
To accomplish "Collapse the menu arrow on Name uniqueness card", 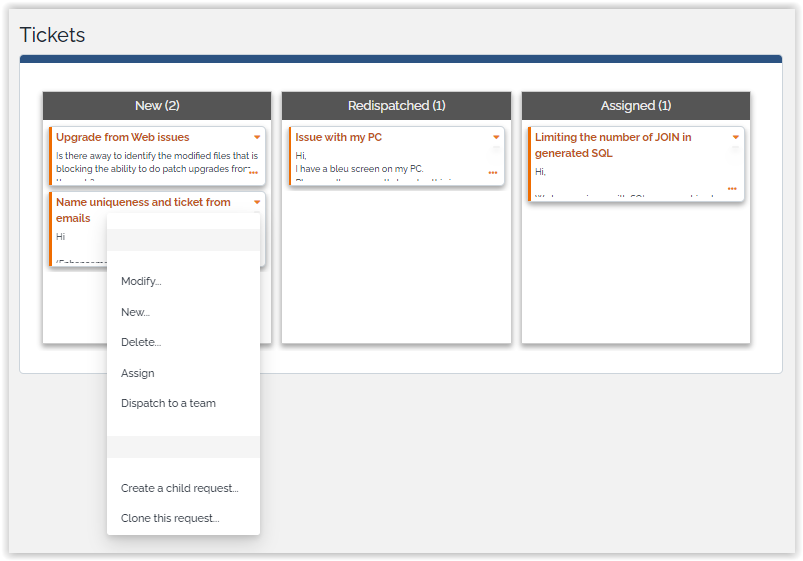I will 257,202.
